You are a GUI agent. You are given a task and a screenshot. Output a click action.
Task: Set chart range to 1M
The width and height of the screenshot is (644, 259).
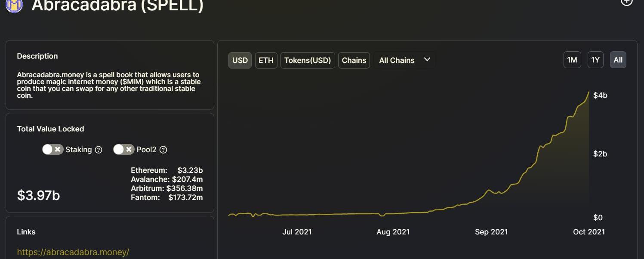[572, 60]
